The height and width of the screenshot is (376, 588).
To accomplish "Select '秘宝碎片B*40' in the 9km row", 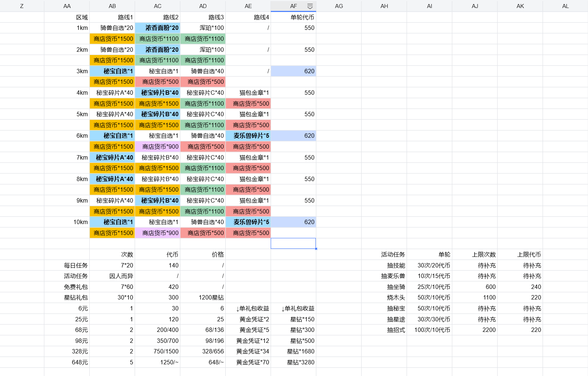I will tap(158, 200).
